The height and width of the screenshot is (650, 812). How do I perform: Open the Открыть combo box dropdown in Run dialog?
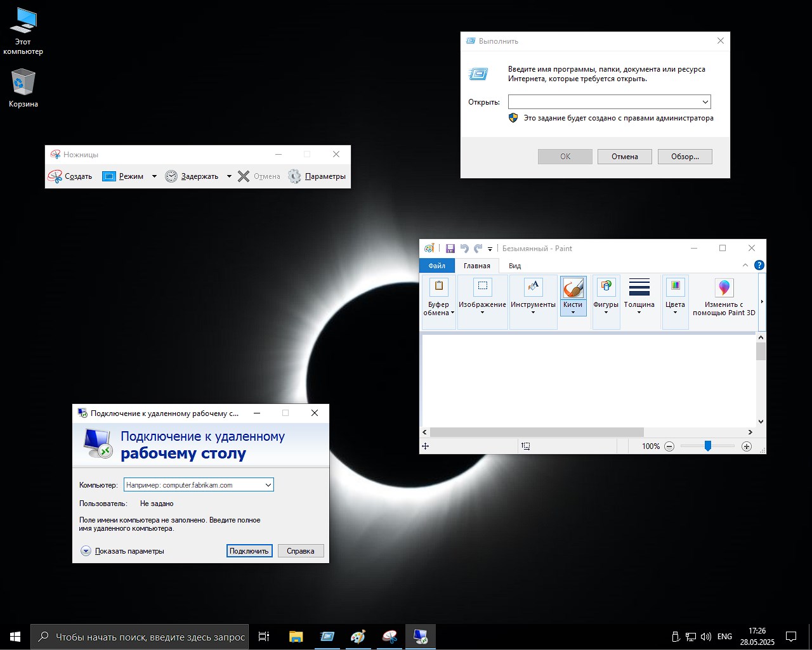pyautogui.click(x=705, y=102)
